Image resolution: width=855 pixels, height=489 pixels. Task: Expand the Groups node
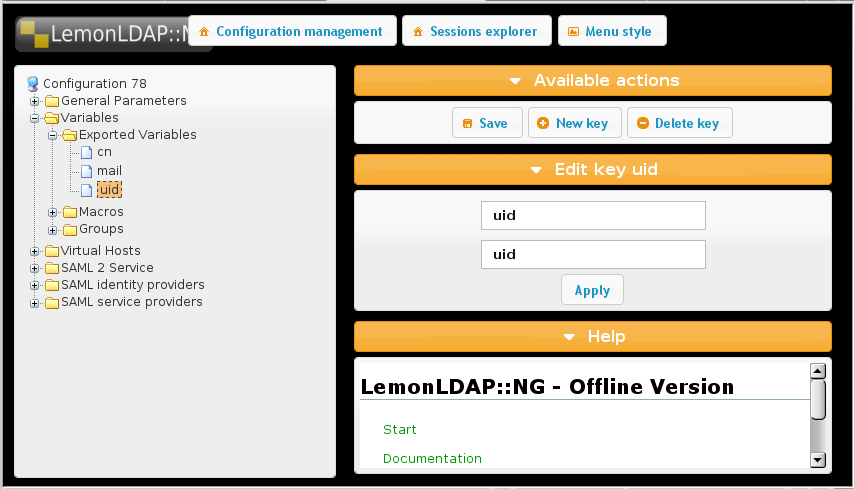(x=52, y=230)
